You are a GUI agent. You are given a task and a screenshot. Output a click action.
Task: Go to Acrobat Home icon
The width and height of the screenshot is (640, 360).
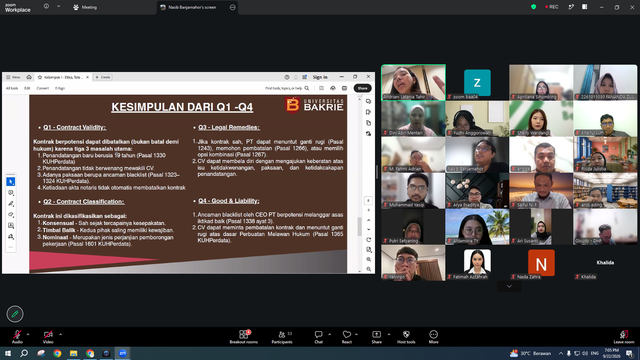[x=29, y=77]
